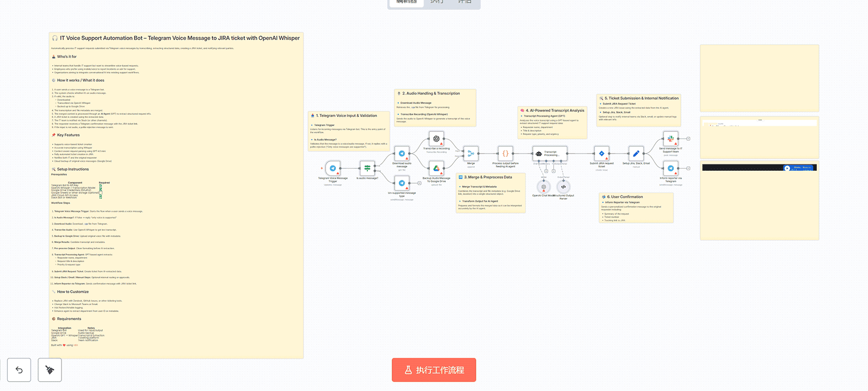The width and height of the screenshot is (868, 391).
Task: Open the Process output code node
Action: click(505, 154)
